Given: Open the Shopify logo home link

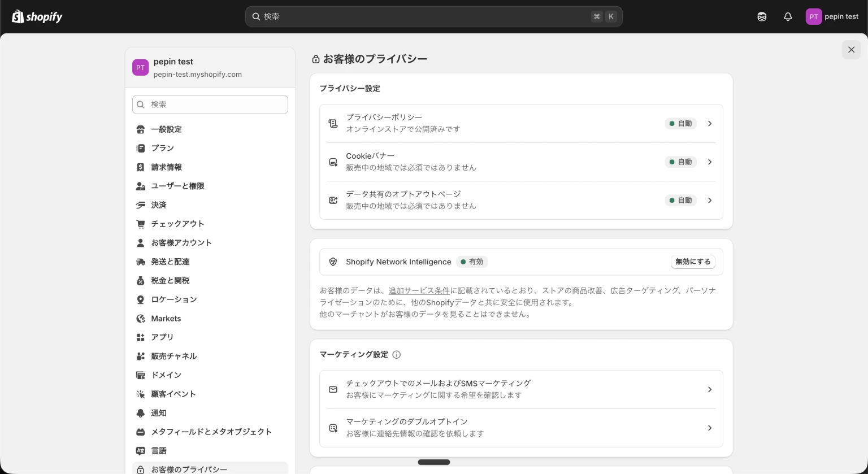Looking at the screenshot, I should click(37, 16).
